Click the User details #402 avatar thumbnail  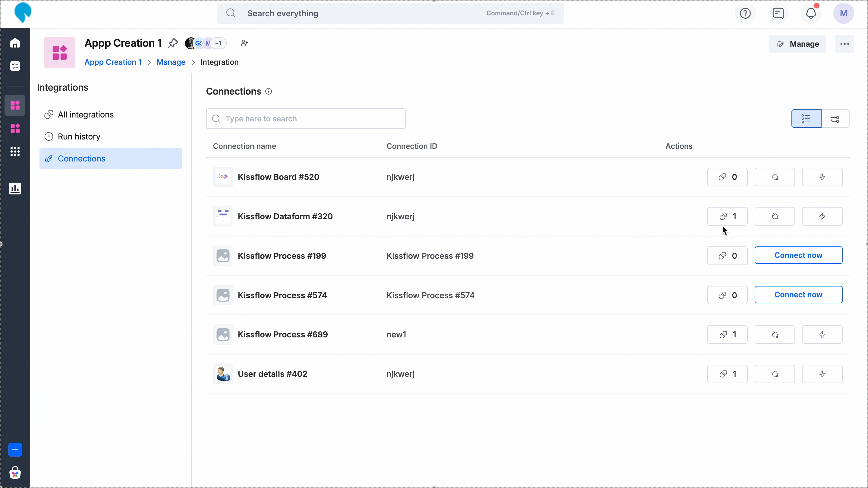click(x=223, y=374)
